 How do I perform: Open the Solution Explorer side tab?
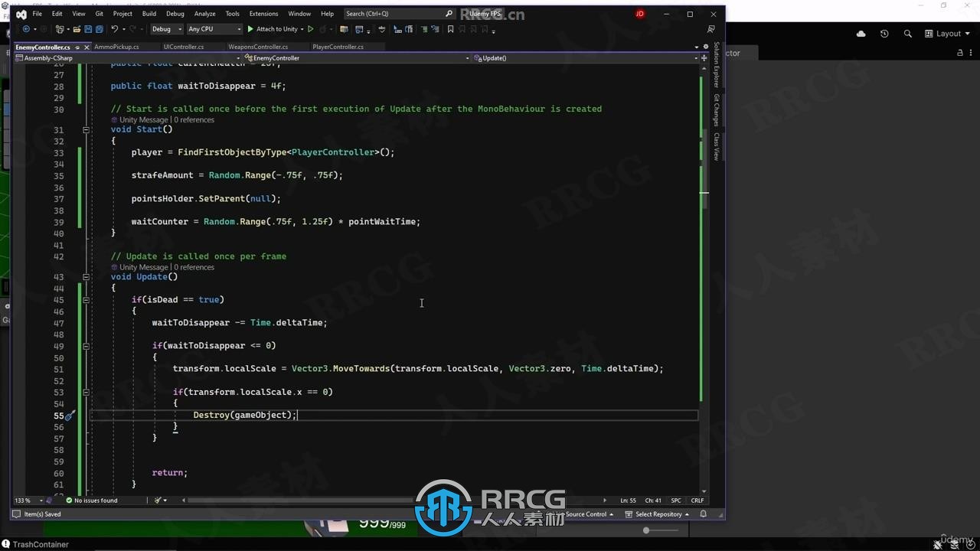point(717,65)
